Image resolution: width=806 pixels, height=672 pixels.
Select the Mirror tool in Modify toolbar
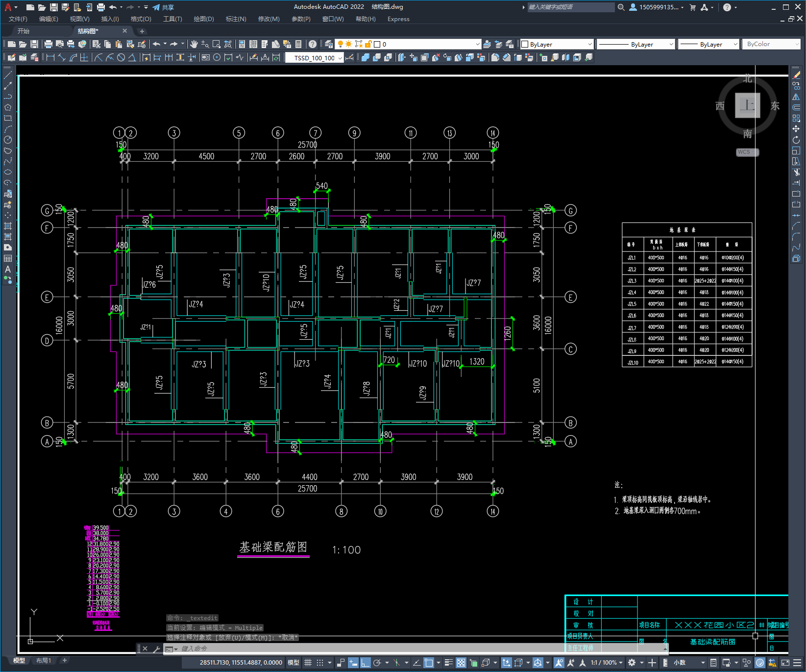(796, 97)
